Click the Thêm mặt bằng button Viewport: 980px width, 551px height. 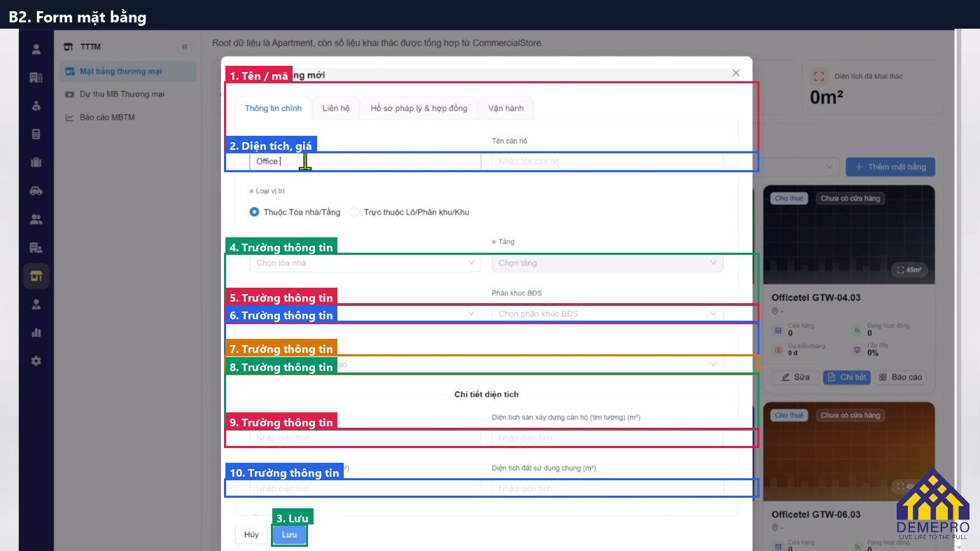(x=890, y=167)
